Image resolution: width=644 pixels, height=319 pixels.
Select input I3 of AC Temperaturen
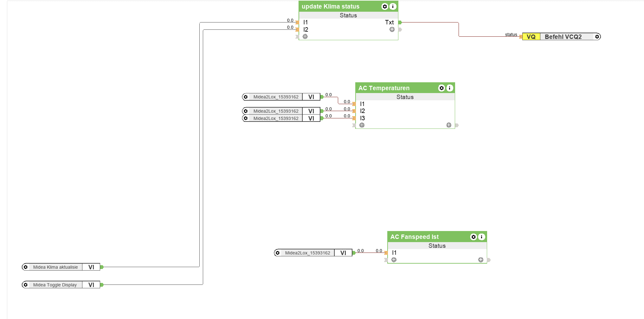(363, 118)
